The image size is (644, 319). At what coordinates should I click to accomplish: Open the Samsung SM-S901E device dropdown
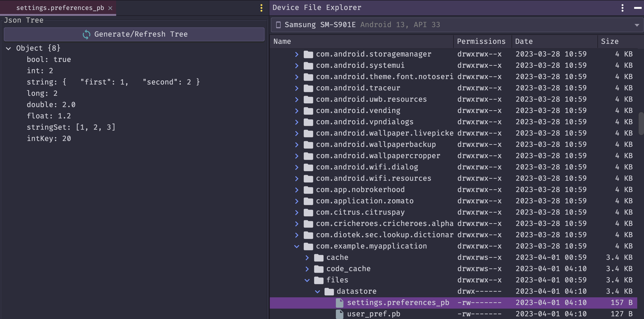pyautogui.click(x=637, y=25)
